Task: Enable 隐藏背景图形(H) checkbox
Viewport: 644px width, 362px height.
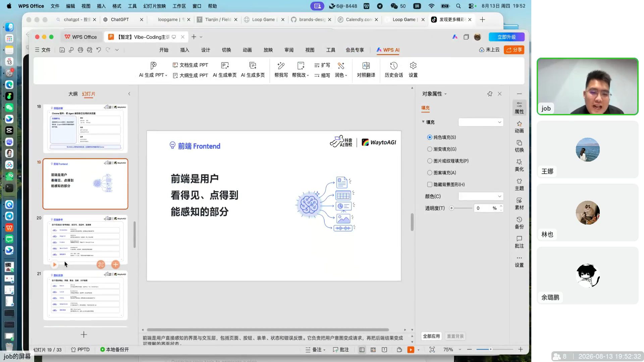Action: (x=430, y=184)
